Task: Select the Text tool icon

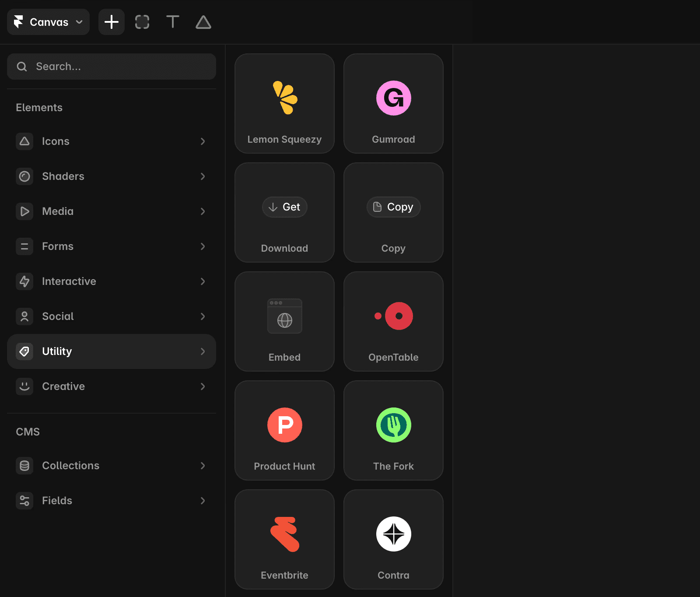Action: [x=173, y=22]
